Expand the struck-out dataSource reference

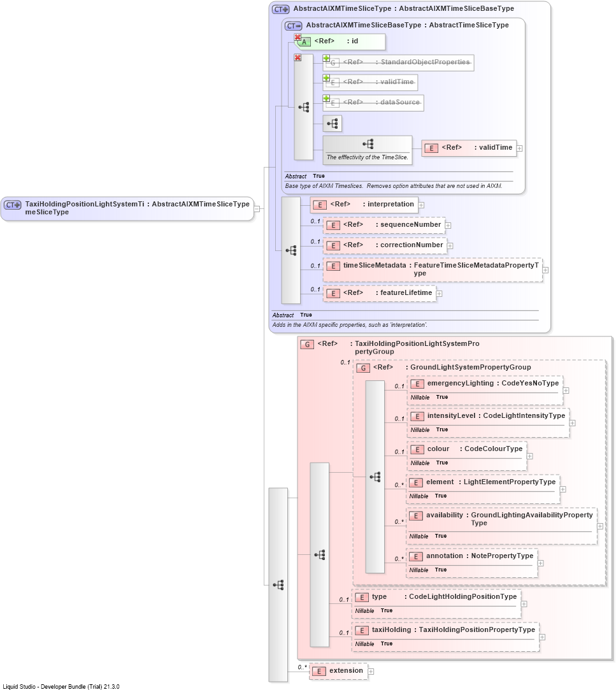tap(326, 98)
